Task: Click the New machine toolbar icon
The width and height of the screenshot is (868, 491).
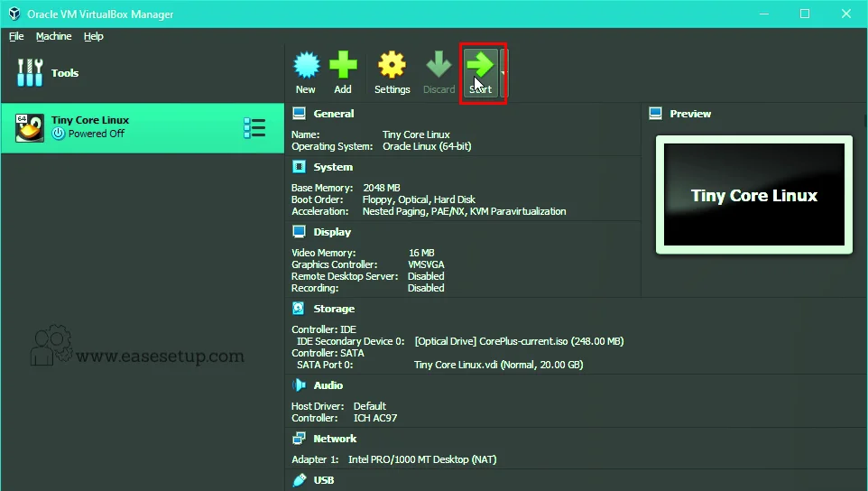Action: click(306, 65)
